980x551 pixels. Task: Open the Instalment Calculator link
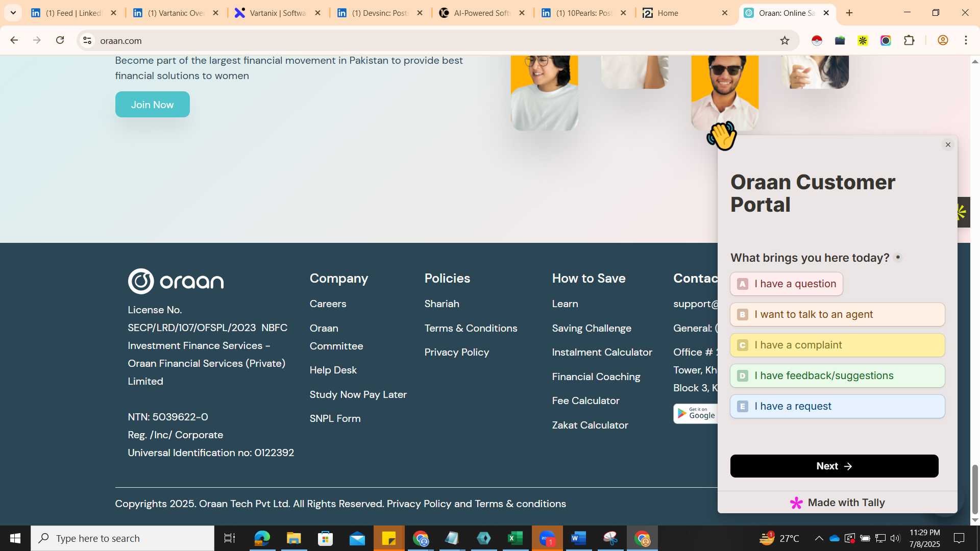602,352
